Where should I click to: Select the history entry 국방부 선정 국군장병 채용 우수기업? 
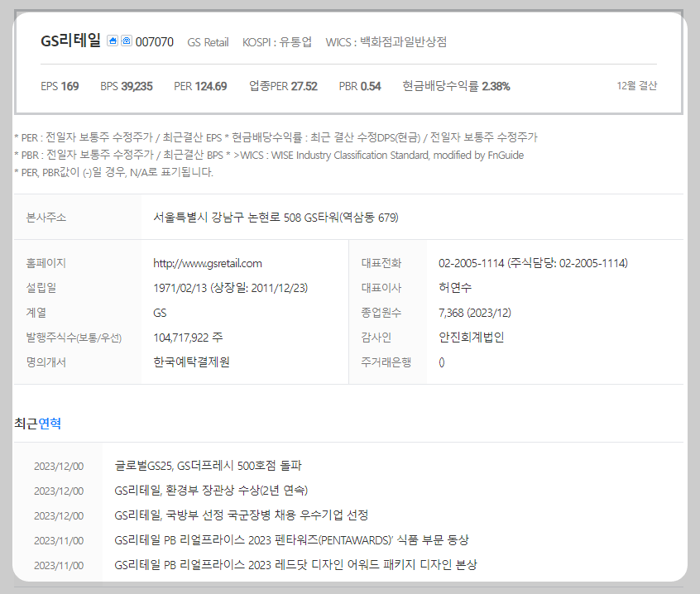tap(242, 515)
